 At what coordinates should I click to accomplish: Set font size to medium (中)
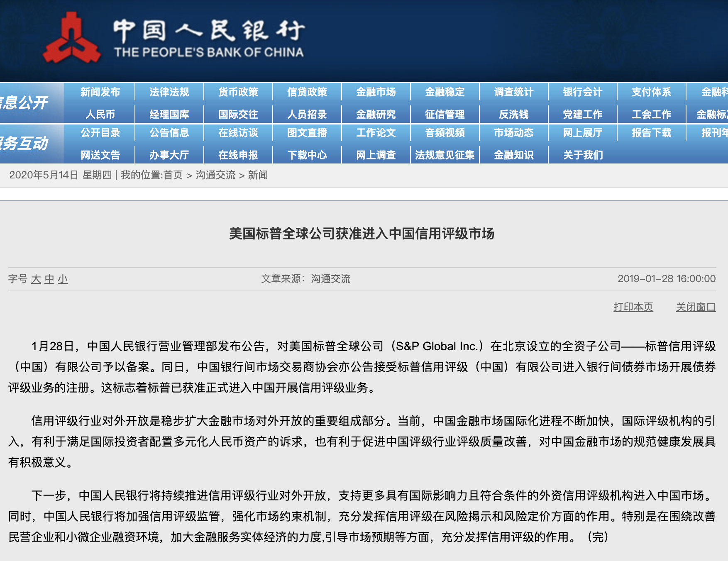pos(49,279)
